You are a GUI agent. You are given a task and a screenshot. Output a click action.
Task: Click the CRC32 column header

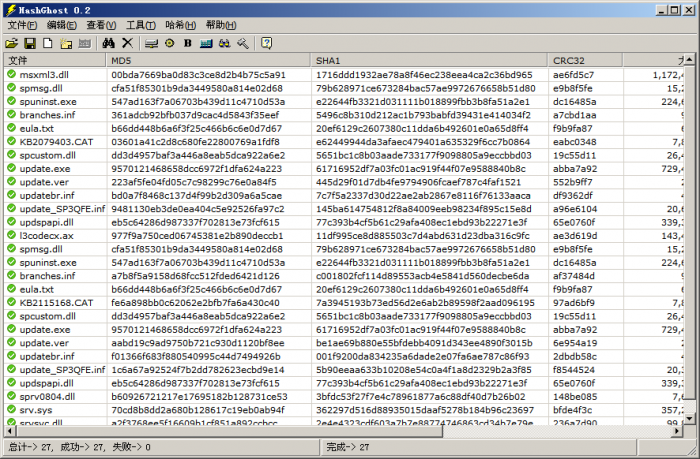coord(584,61)
